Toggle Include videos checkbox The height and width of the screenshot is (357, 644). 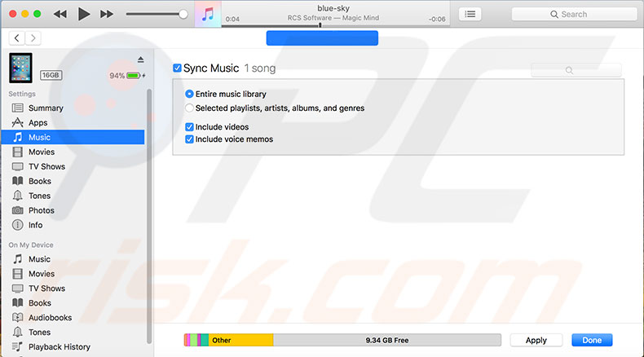tap(189, 127)
